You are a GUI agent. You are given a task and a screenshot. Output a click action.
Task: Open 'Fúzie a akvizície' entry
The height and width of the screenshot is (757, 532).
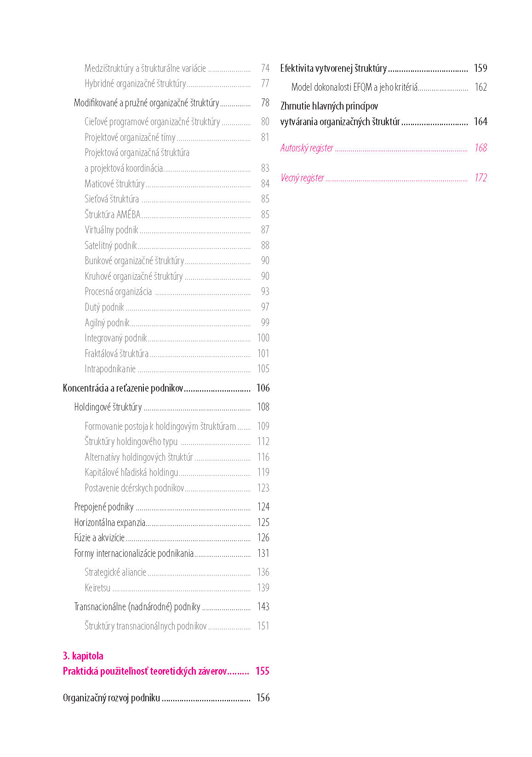(99, 538)
